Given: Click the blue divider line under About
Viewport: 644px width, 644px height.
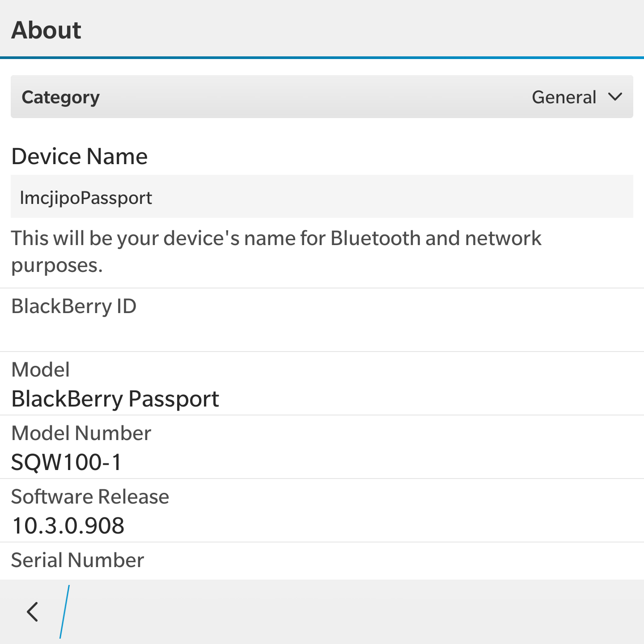Looking at the screenshot, I should 322,57.
